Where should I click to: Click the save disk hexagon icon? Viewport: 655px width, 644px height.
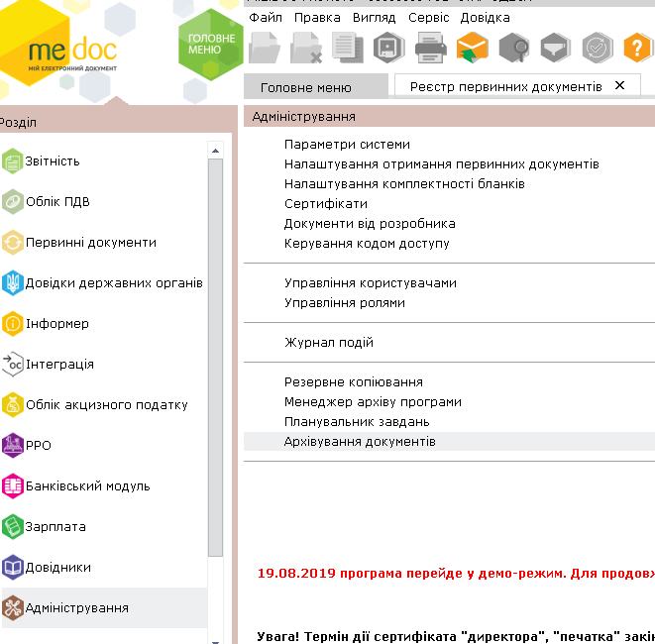[388, 48]
